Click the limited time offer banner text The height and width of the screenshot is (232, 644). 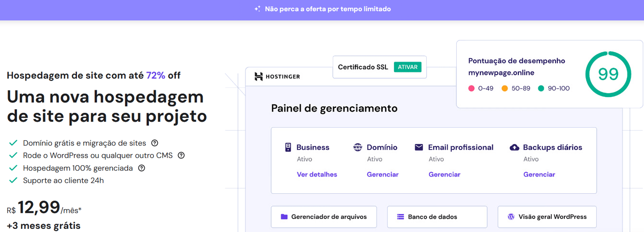(x=328, y=9)
